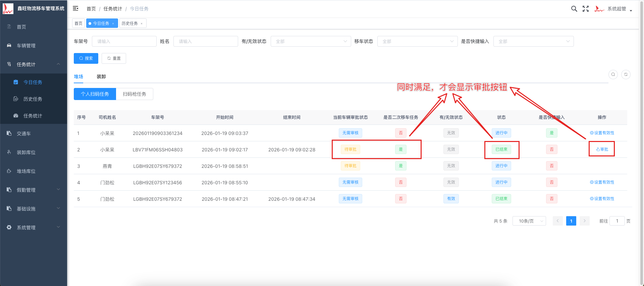Click frame number LGBH92E07SY679372 in row 3
The image size is (644, 286).
[x=158, y=166]
